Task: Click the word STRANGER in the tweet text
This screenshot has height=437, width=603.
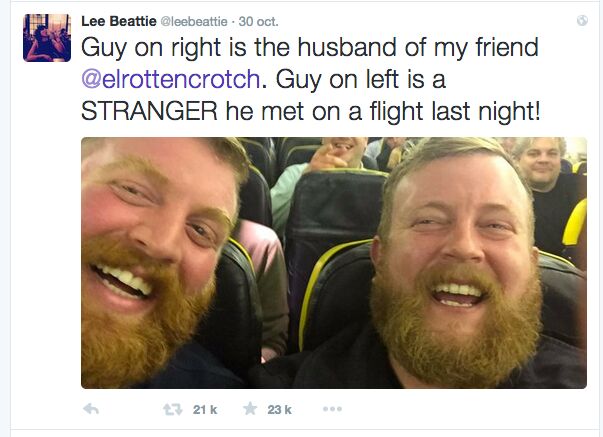Action: coord(150,111)
